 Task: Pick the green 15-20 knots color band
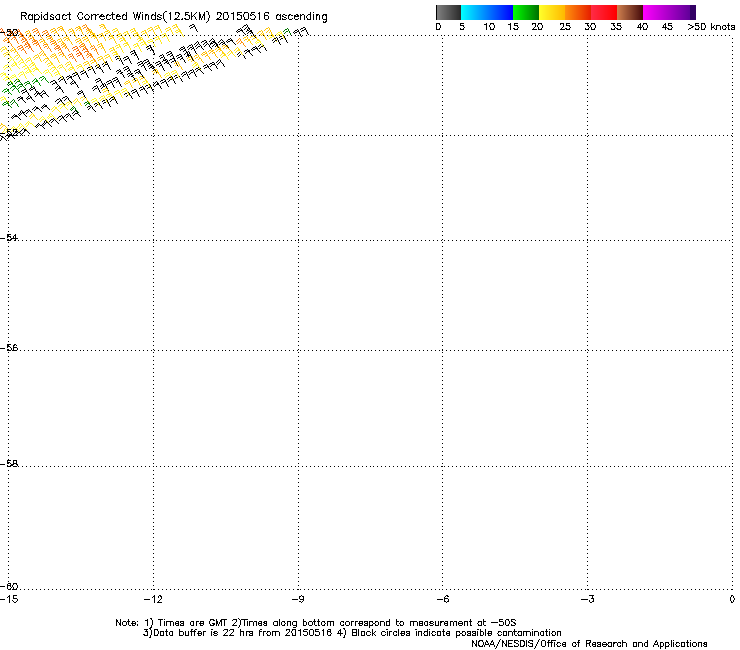526,12
